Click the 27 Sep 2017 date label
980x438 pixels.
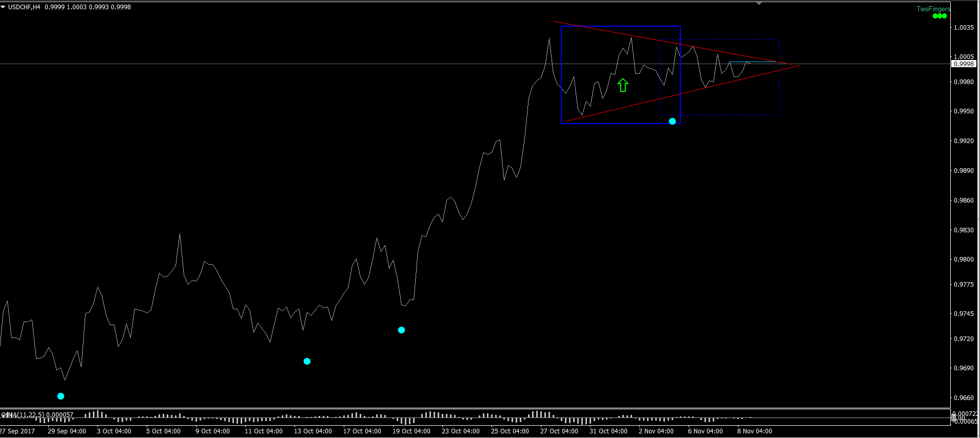pos(17,431)
